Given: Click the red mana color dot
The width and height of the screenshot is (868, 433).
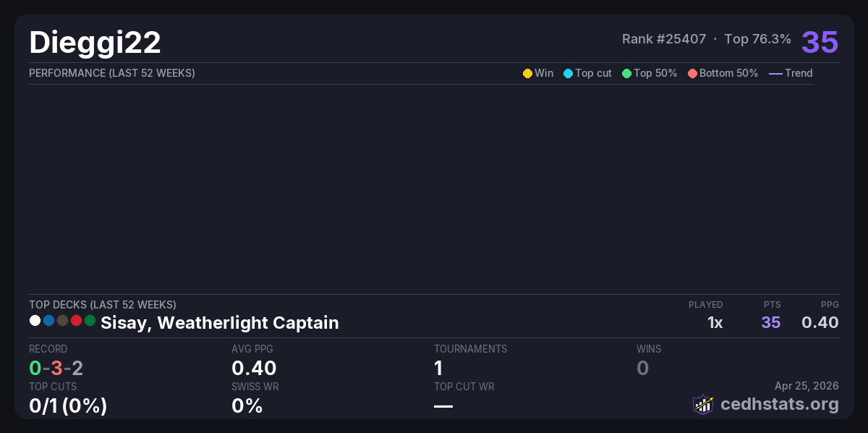Looking at the screenshot, I should click(76, 320).
